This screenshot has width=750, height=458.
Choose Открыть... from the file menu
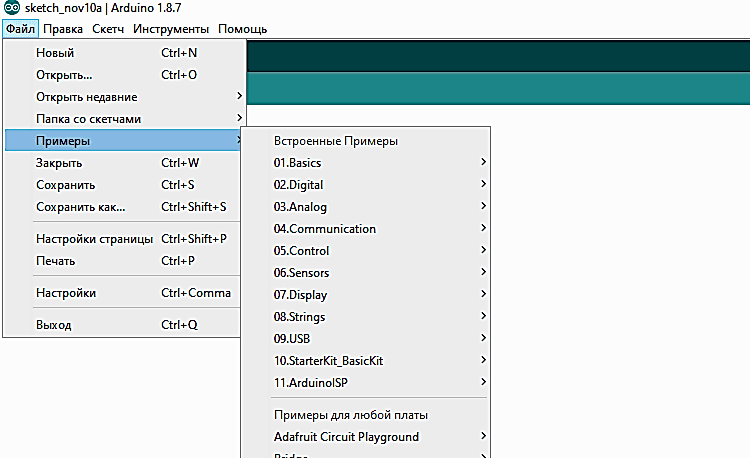tap(64, 75)
